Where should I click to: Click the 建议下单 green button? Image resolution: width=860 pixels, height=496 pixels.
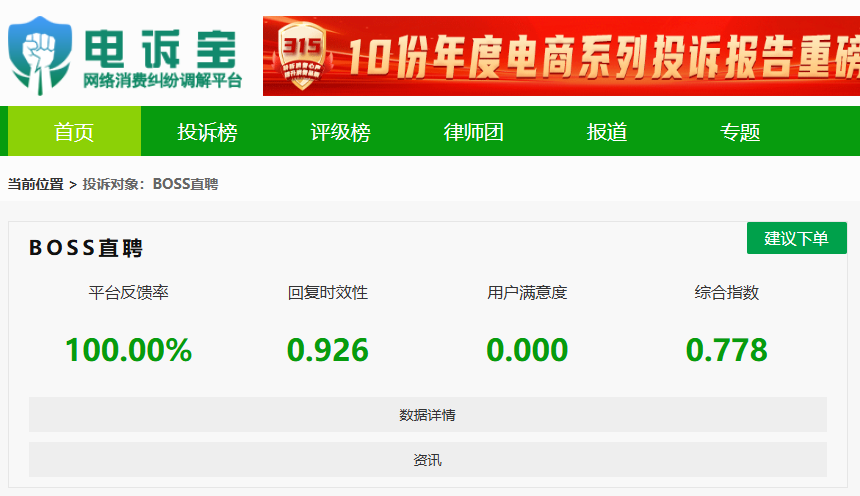pos(796,238)
